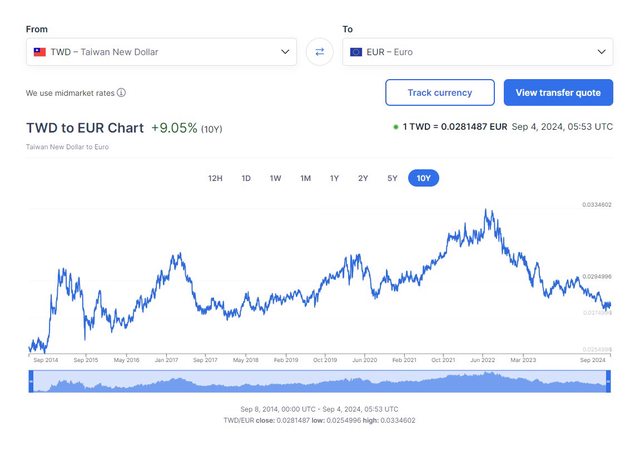Click the European Union flag icon
Viewport: 640px width, 450px height.
click(x=356, y=52)
